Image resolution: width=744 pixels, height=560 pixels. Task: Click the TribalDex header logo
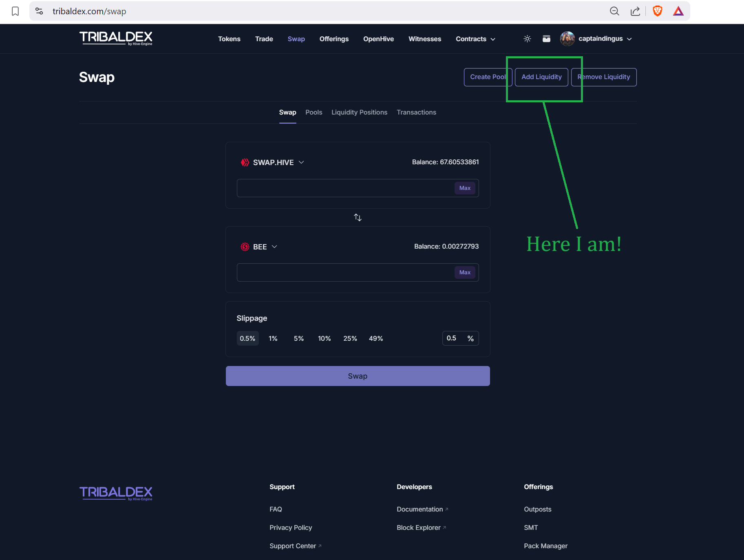point(116,38)
